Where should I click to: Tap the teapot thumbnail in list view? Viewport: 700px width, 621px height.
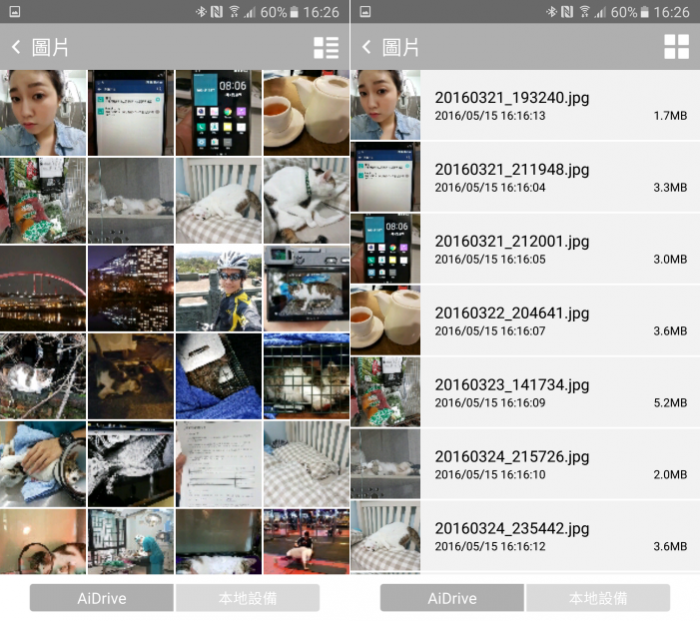[385, 321]
